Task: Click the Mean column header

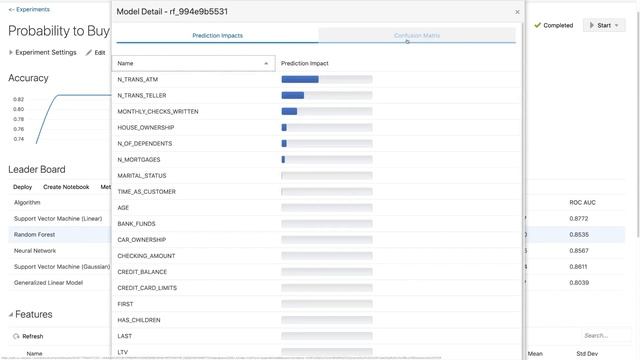Action: [x=535, y=353]
